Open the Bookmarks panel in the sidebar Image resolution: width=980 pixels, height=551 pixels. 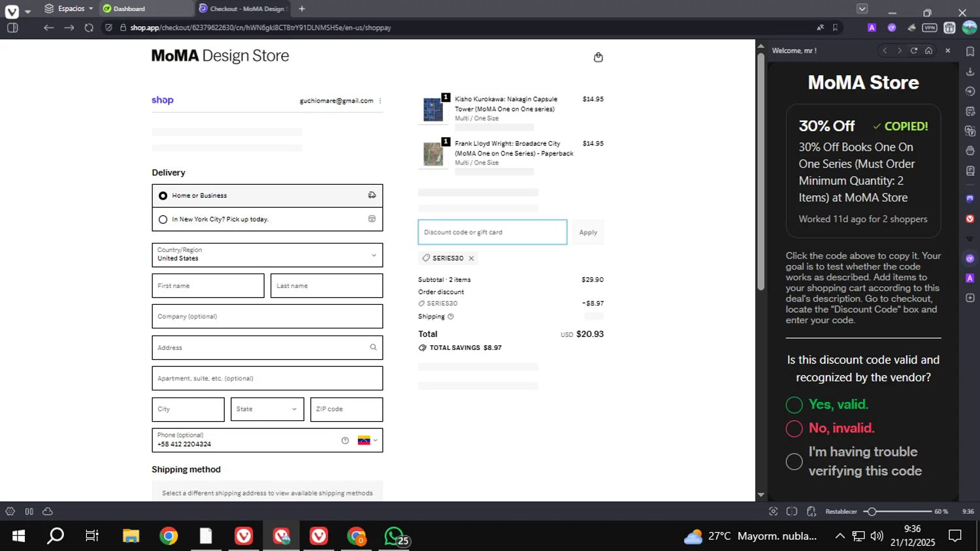[x=970, y=52]
